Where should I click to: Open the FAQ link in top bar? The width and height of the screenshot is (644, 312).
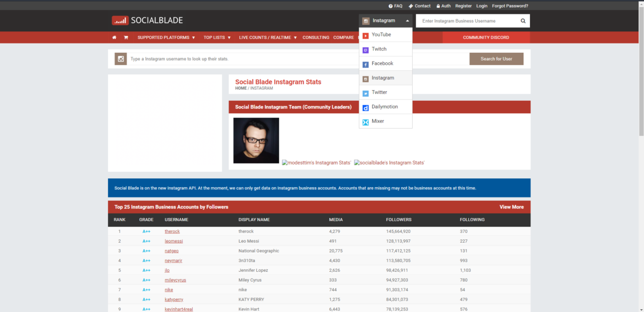tap(395, 6)
